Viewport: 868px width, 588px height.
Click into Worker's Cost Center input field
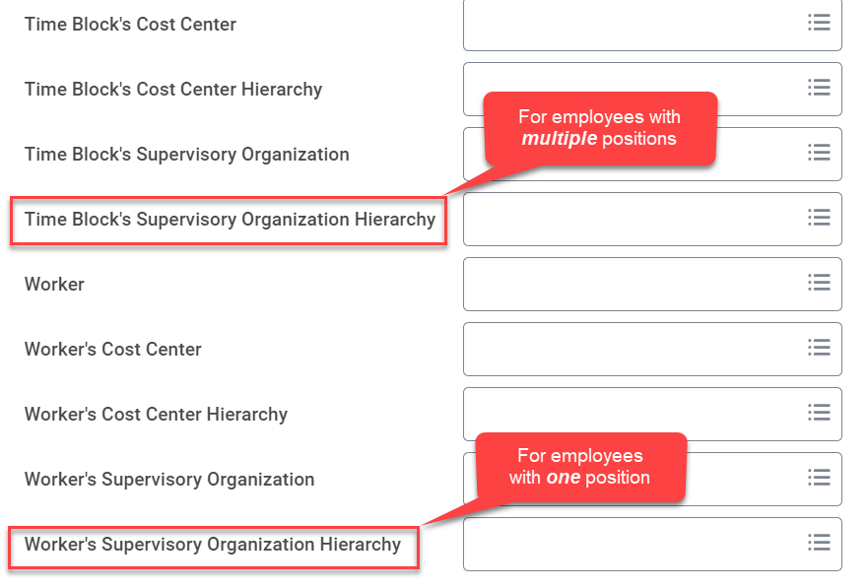coord(631,349)
